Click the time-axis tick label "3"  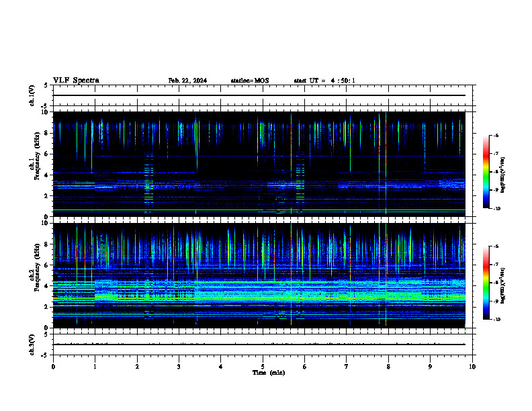(x=179, y=366)
